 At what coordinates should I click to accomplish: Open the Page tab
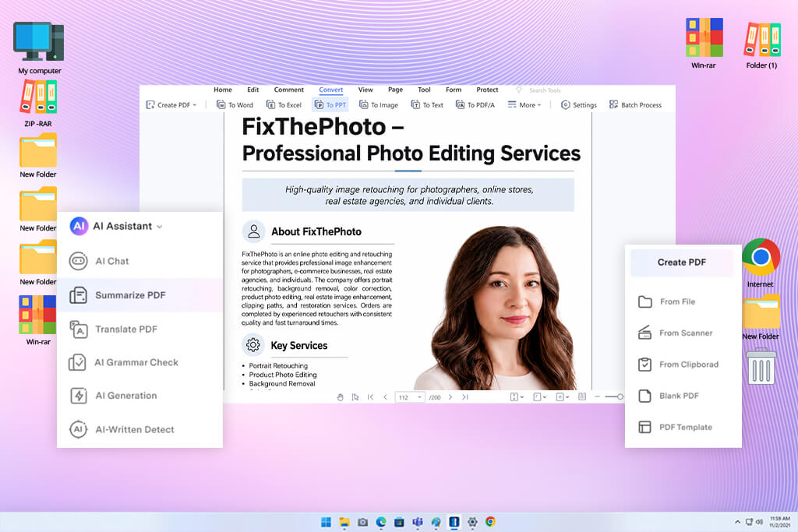coord(395,90)
